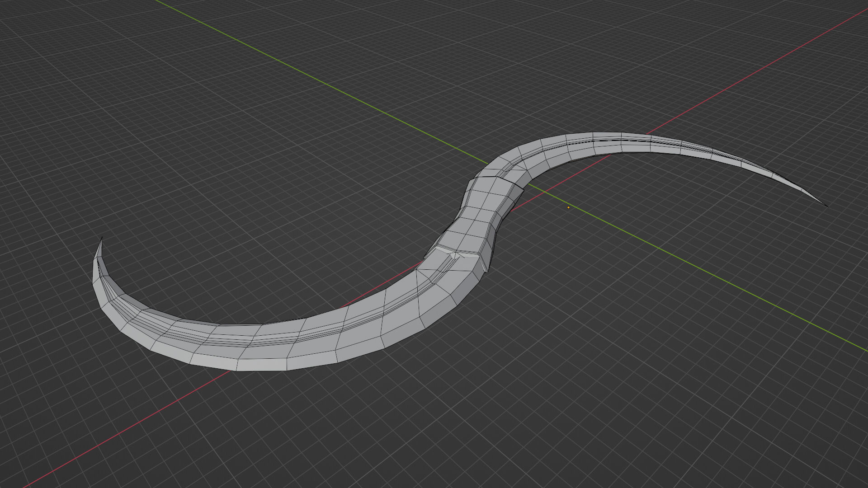Screen dimensions: 868x488
Task: Click the orange object origin dot
Action: 568,207
